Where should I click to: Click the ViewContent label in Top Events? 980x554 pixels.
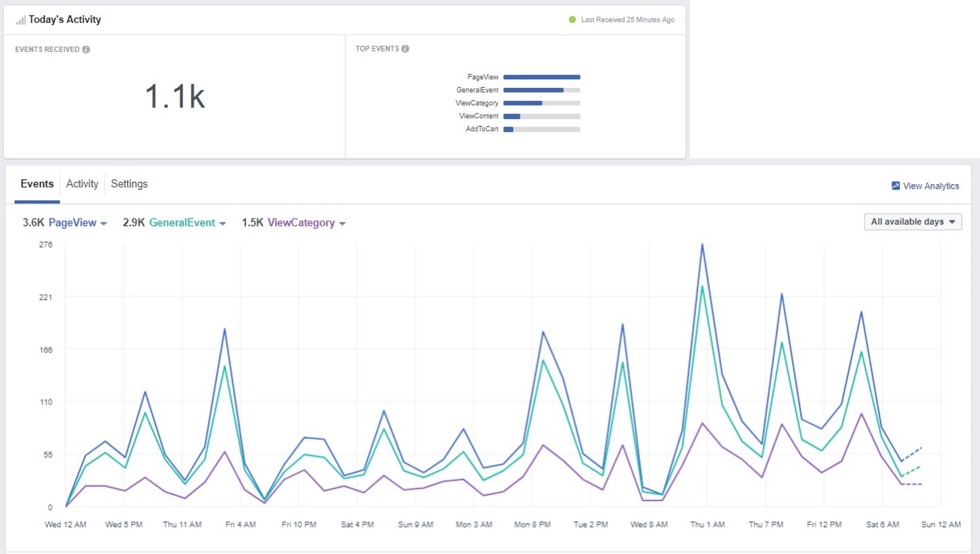(x=479, y=116)
